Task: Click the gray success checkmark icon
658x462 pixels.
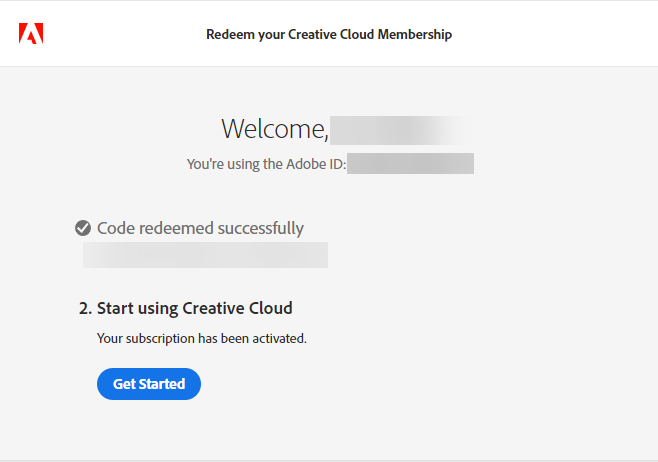Action: (x=84, y=229)
